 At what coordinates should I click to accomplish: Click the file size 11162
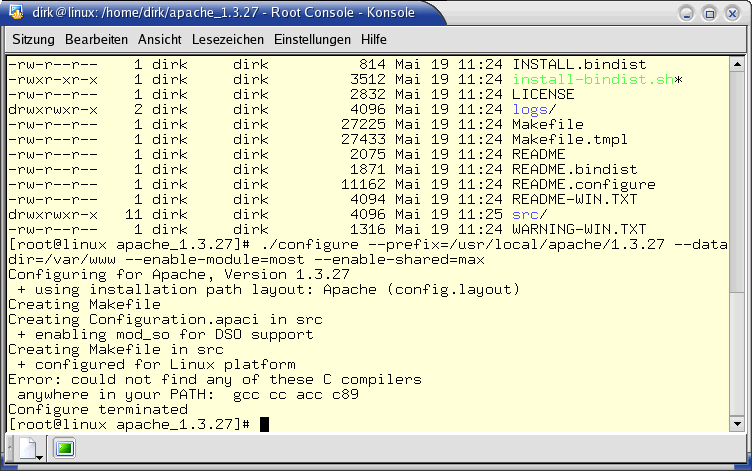click(363, 185)
